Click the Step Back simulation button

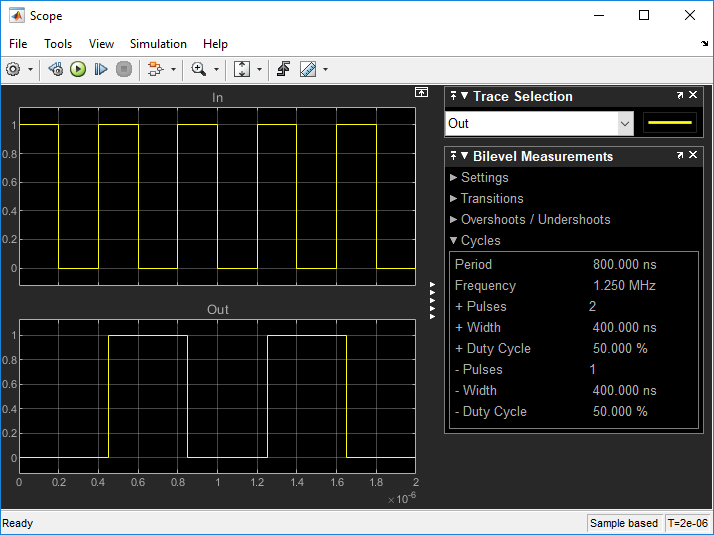pos(56,69)
